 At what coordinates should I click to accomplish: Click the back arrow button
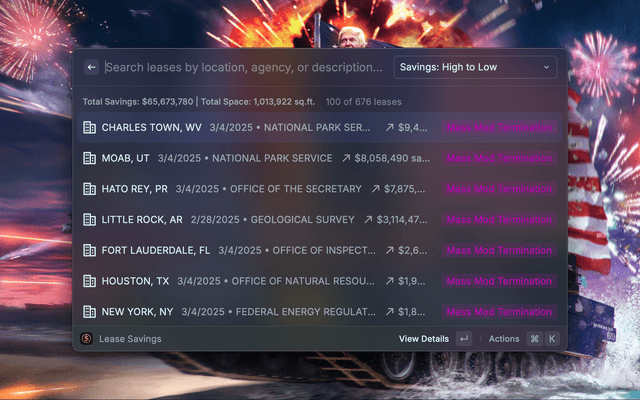point(91,68)
